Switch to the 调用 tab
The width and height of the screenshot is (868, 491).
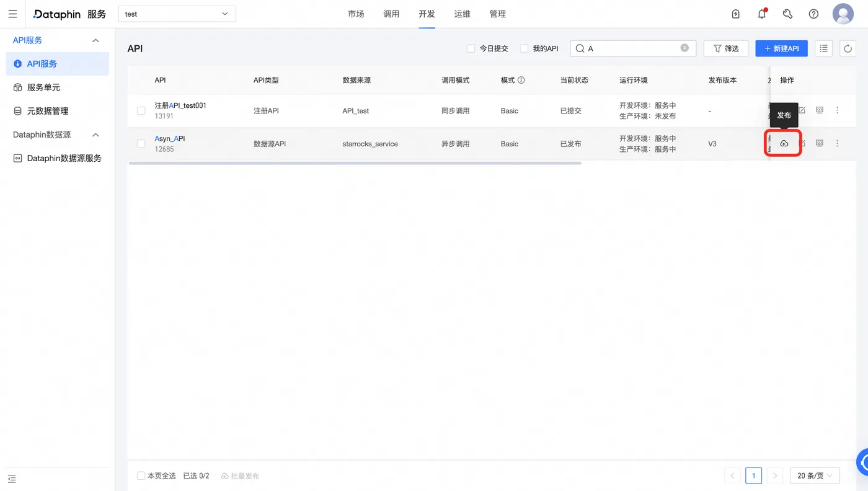(391, 14)
